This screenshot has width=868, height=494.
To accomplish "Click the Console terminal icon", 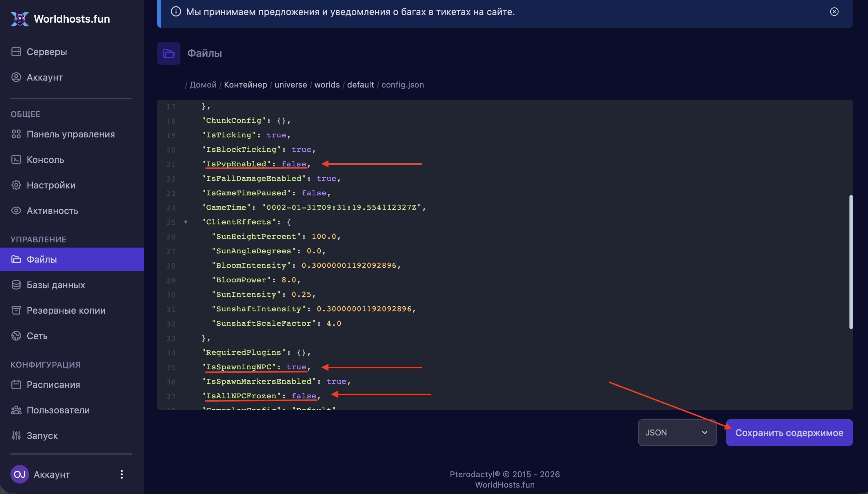I will click(x=16, y=159).
